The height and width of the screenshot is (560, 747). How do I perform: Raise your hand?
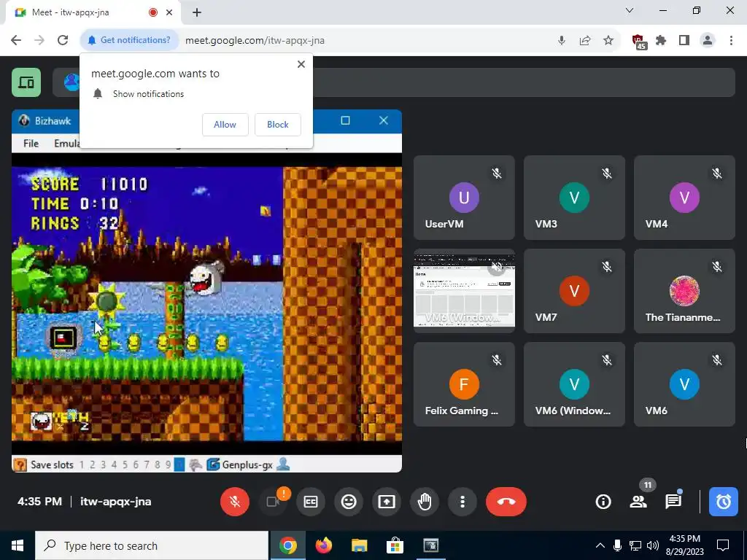pyautogui.click(x=425, y=502)
